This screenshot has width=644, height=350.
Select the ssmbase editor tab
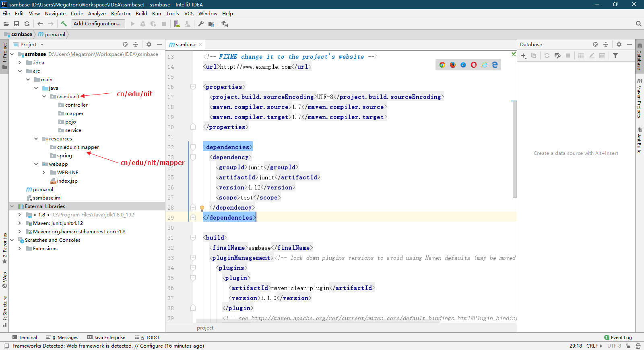tap(186, 45)
